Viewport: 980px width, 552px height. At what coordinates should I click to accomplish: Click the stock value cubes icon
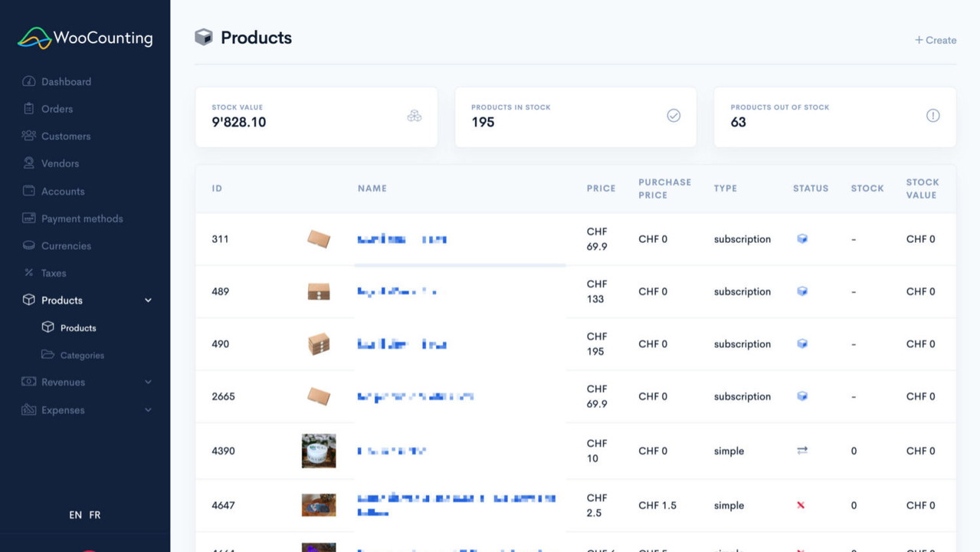(x=415, y=116)
